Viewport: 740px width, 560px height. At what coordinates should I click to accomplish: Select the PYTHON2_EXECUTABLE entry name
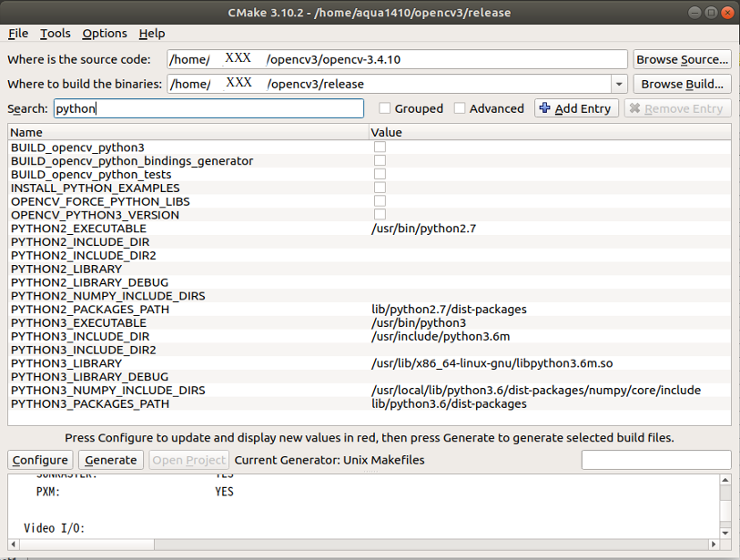(x=79, y=229)
